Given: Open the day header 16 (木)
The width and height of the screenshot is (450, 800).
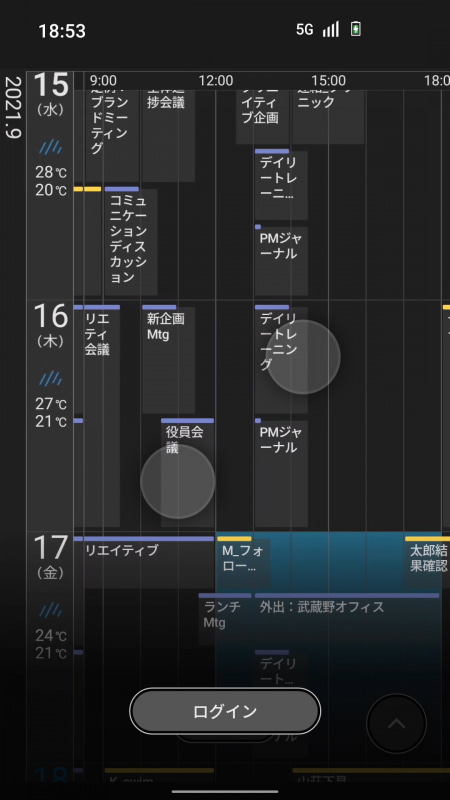Looking at the screenshot, I should [51, 326].
